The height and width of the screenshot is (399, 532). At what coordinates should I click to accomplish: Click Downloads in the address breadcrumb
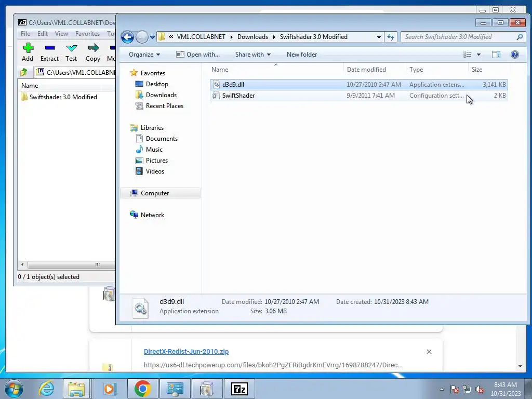tap(252, 37)
